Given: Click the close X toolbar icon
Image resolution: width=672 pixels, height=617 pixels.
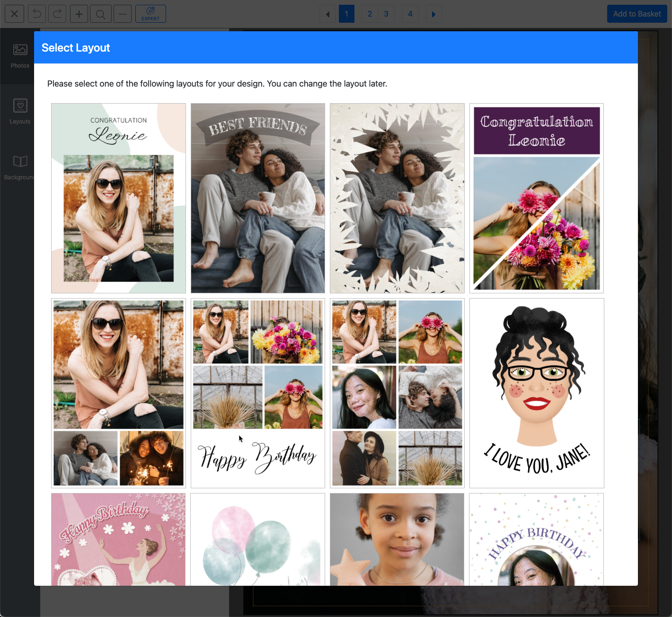Looking at the screenshot, I should [x=15, y=14].
